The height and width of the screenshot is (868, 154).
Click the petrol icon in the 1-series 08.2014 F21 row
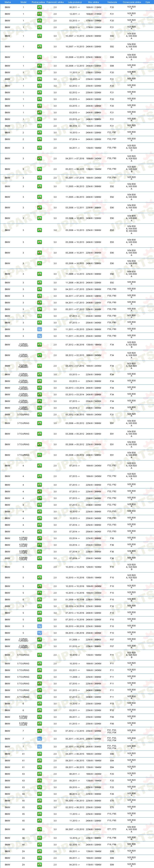(40, 126)
